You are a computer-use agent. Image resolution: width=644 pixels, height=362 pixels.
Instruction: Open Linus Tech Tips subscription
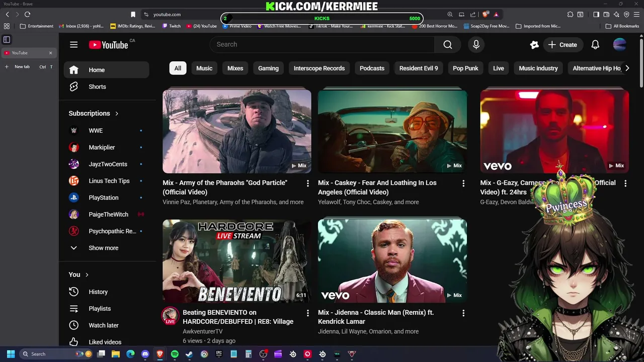point(106,181)
